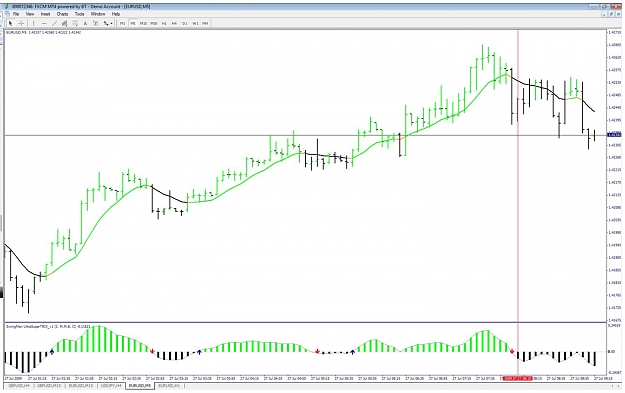Viewport: 625px width, 393px height.
Task: Select the text 'A' tool
Action: coord(85,24)
